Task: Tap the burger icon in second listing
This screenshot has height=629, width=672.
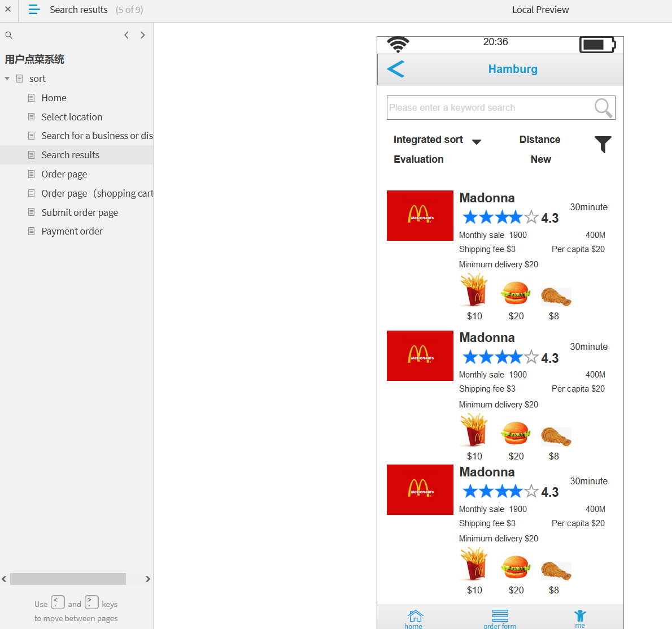Action: (x=516, y=433)
